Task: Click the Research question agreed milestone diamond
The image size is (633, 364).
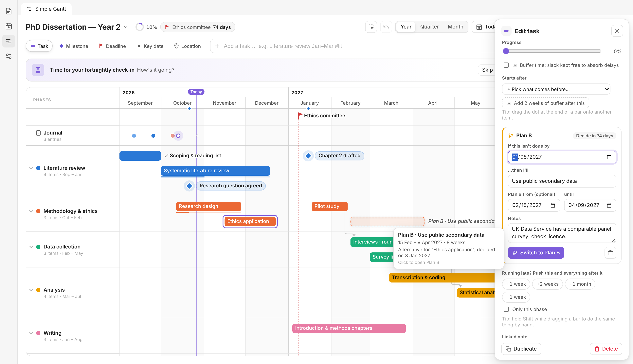Action: pyautogui.click(x=189, y=186)
